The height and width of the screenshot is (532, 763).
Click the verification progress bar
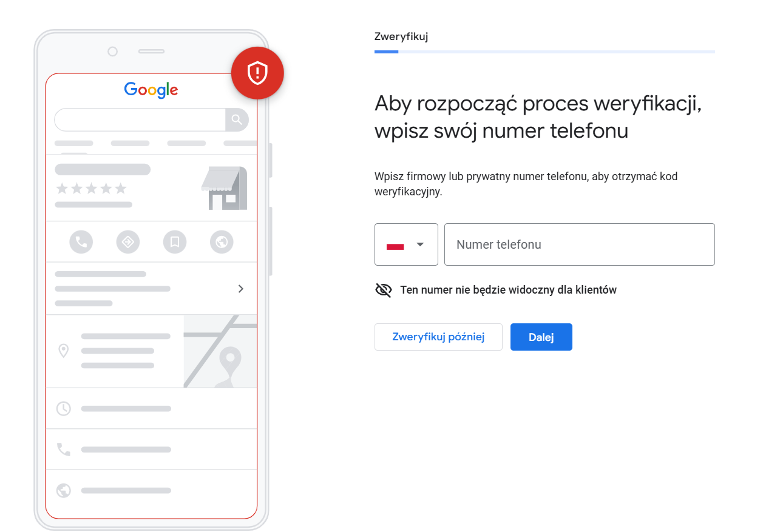[x=544, y=52]
